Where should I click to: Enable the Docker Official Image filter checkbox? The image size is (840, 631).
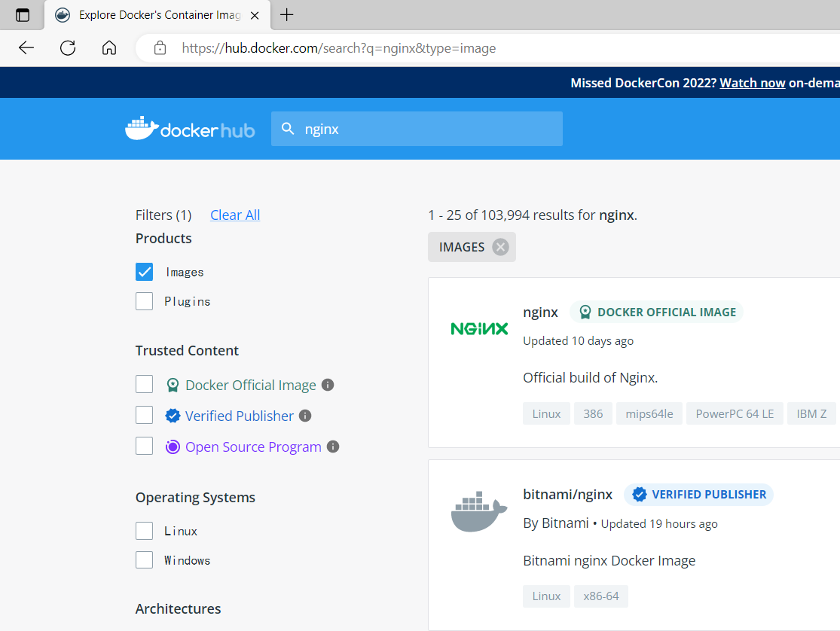144,384
